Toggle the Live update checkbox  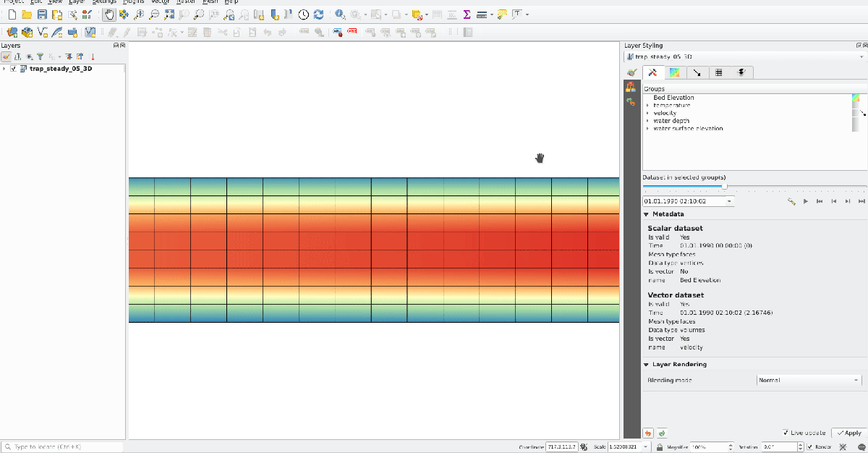pyautogui.click(x=786, y=433)
